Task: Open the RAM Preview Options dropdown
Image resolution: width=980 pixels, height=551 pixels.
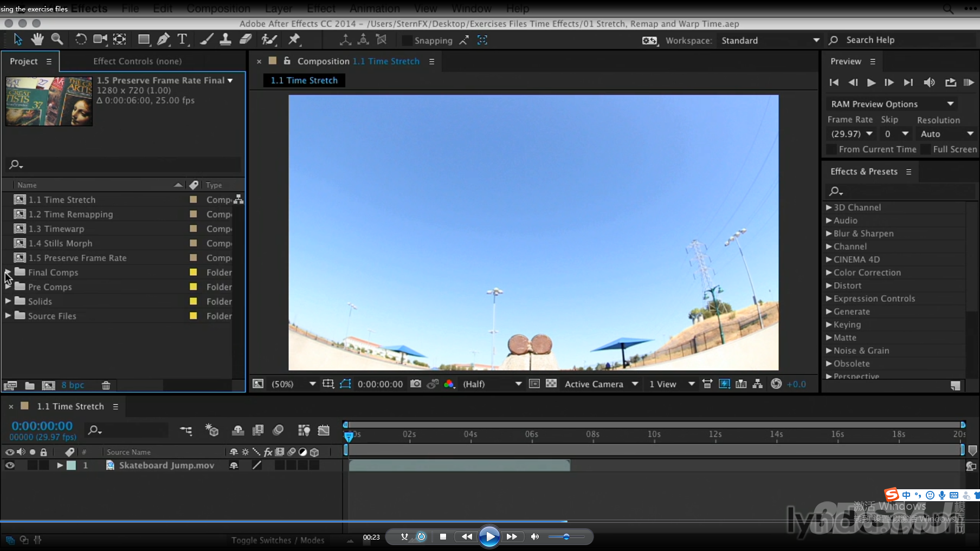Action: pyautogui.click(x=892, y=103)
